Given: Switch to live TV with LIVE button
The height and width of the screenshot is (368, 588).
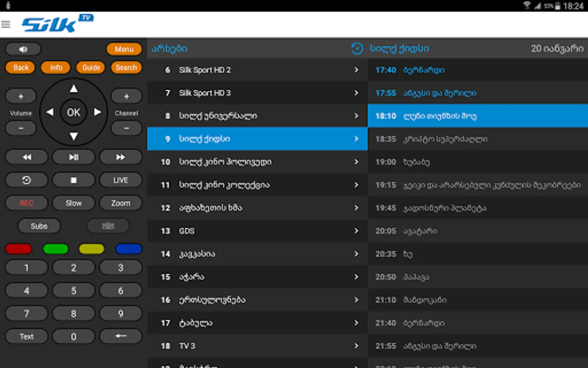Looking at the screenshot, I should pos(120,180).
